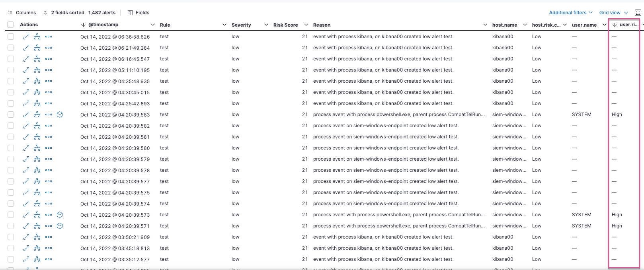Screen dimensions: 644x270
Task: Open the Severity column header menu chevron
Action: 266,25
